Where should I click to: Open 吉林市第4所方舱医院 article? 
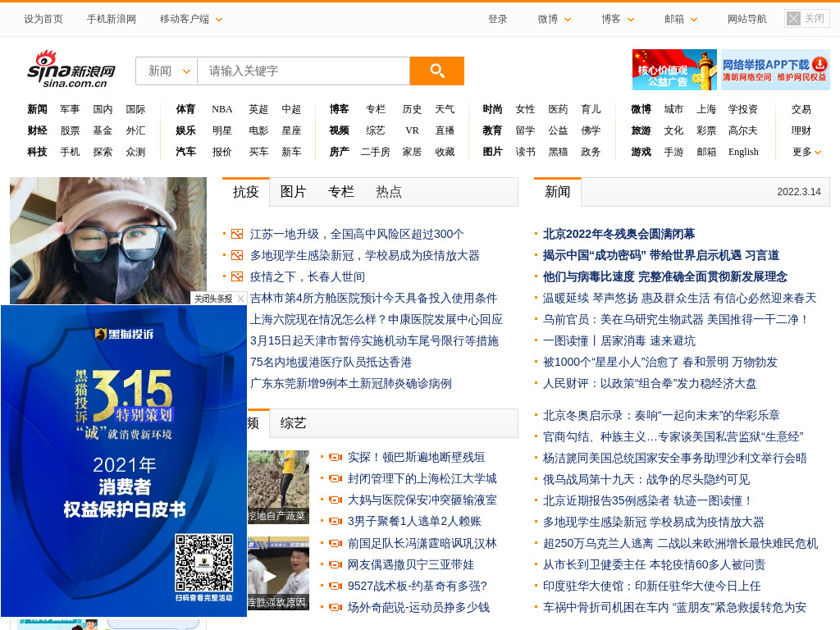coord(373,299)
